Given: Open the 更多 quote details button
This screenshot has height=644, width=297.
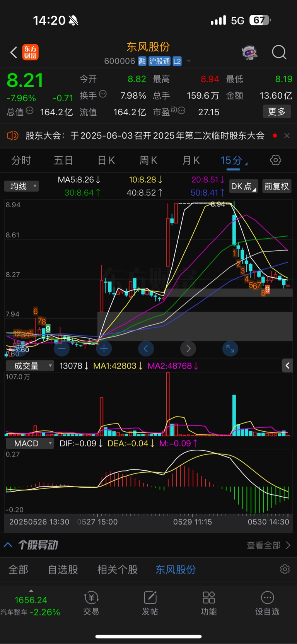Looking at the screenshot, I should 277,112.
